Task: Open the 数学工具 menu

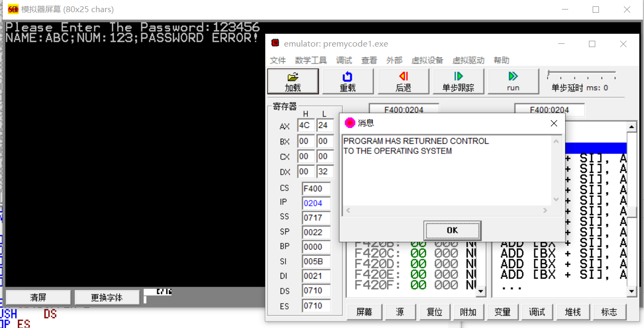Action: pyautogui.click(x=311, y=60)
